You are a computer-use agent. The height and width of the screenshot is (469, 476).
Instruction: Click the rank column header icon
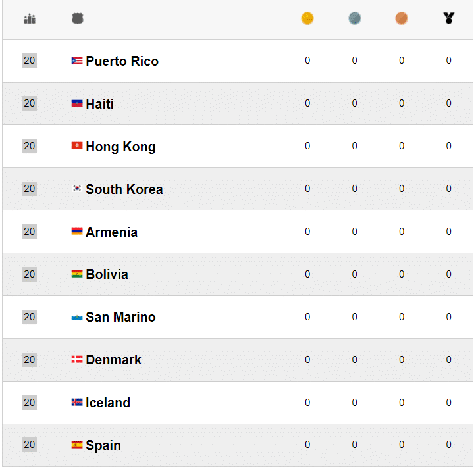pos(30,19)
